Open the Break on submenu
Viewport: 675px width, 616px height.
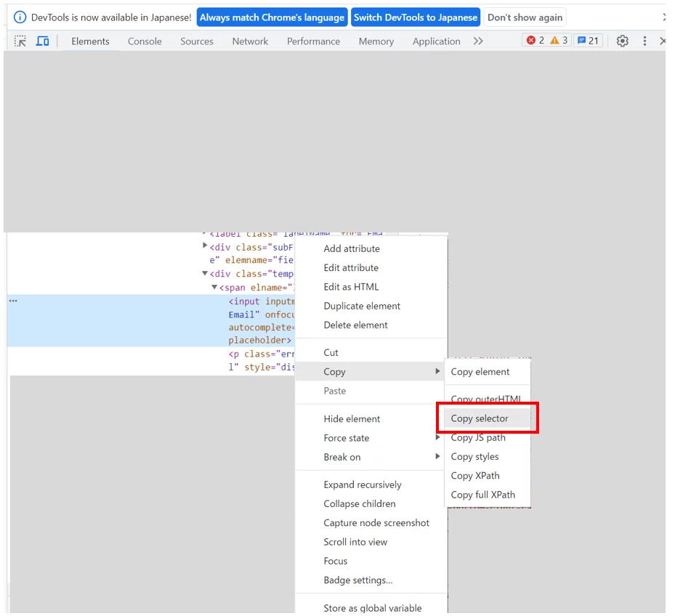(x=342, y=457)
